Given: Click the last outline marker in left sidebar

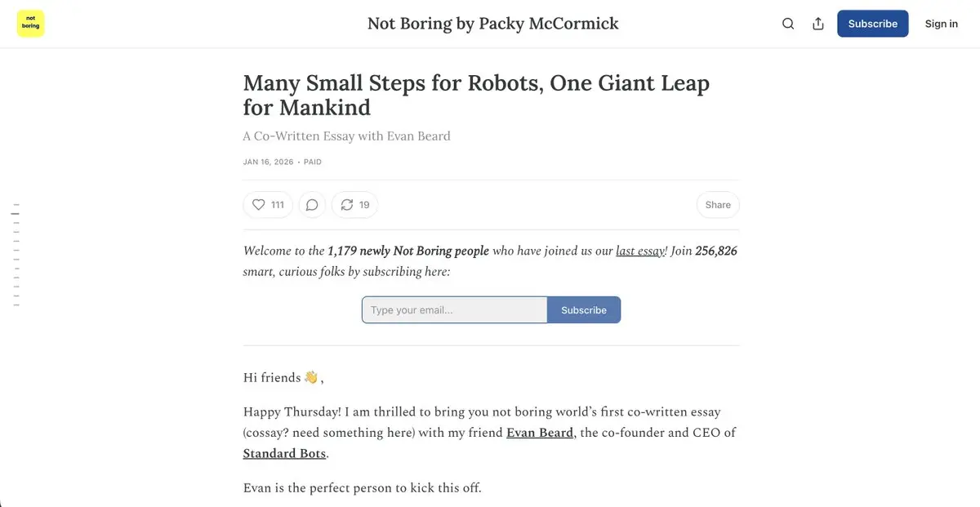Looking at the screenshot, I should tap(16, 305).
